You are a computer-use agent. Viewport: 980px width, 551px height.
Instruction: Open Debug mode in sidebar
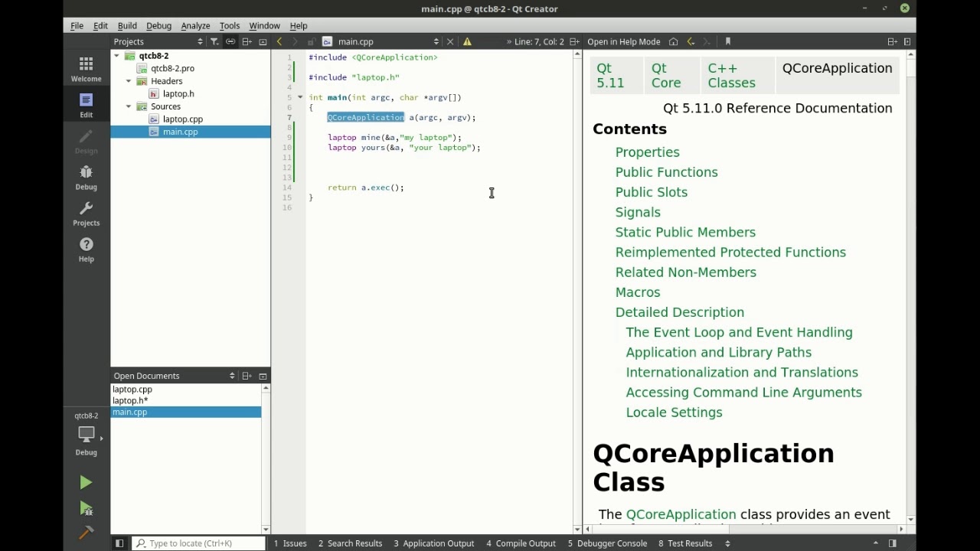[86, 178]
